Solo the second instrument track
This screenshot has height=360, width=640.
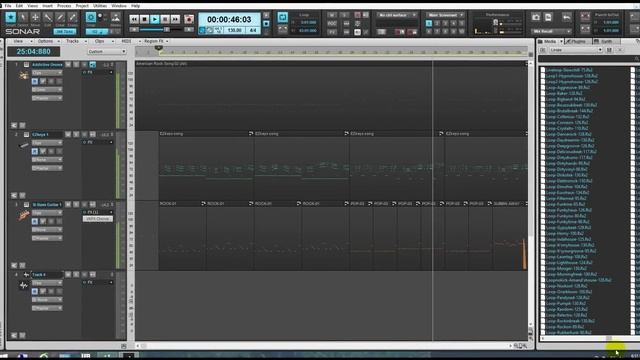(76, 134)
